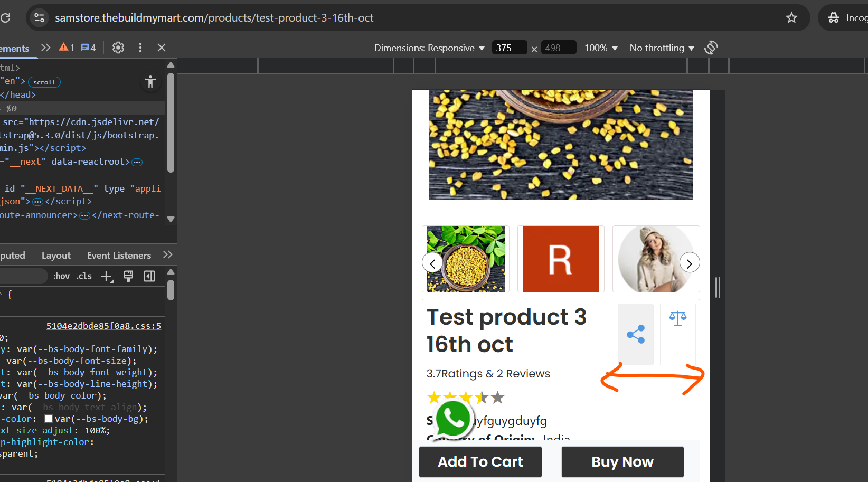The image size is (868, 482).
Task: Switch to the Computed styles tab
Action: [x=13, y=256]
